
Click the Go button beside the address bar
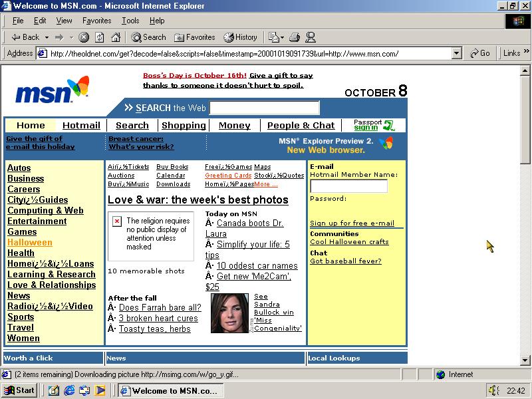479,53
